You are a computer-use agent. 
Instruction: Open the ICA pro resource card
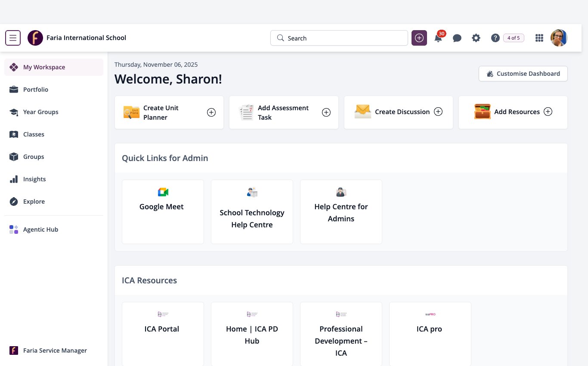click(430, 334)
